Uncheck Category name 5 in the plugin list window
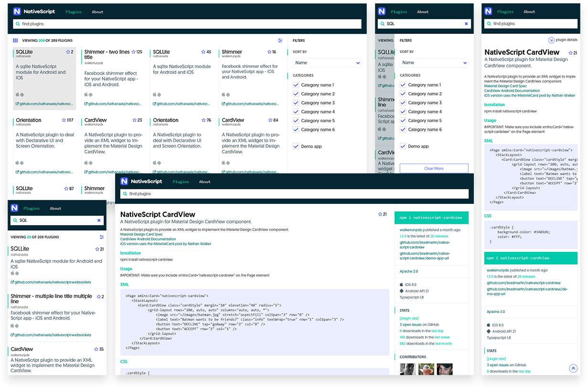The height and width of the screenshot is (388, 588). (296, 121)
